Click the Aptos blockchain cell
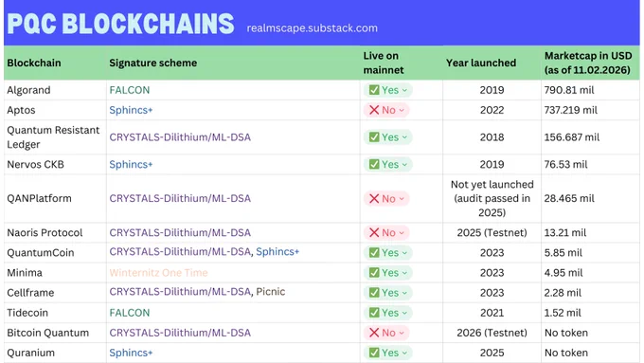The width and height of the screenshot is (644, 363). [x=55, y=110]
